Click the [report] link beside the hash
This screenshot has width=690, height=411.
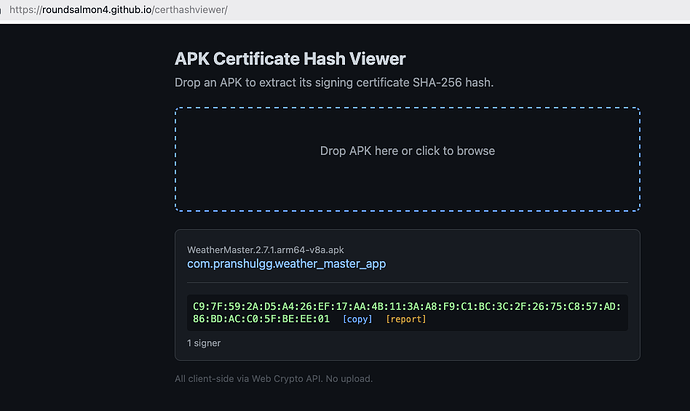(x=406, y=319)
